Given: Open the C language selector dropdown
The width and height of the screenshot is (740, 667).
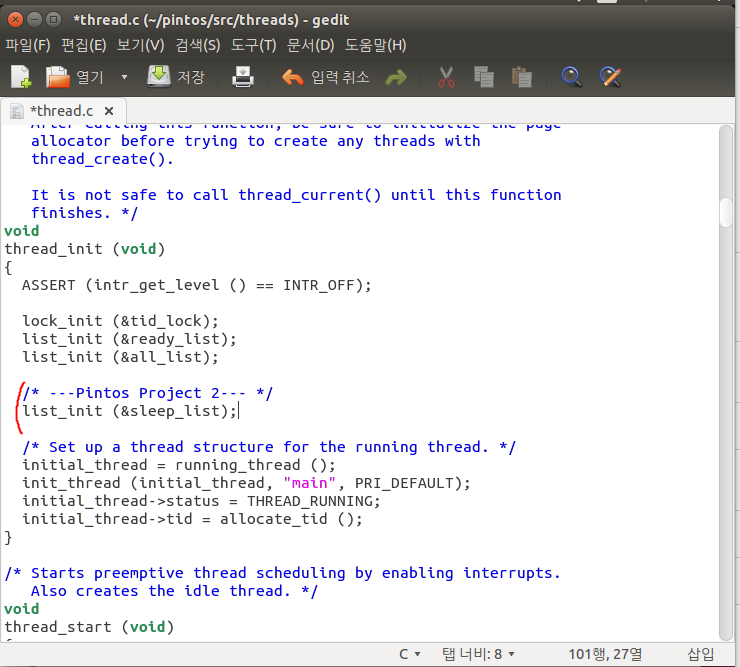Looking at the screenshot, I should click(x=410, y=654).
